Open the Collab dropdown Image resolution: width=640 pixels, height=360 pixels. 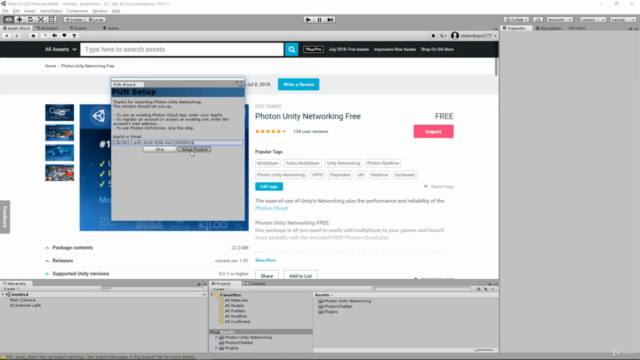pos(516,20)
